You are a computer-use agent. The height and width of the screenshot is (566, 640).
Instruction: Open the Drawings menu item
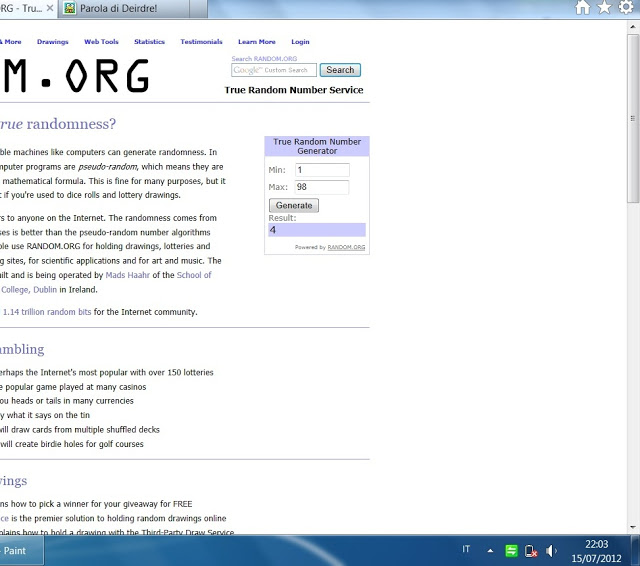[x=53, y=42]
